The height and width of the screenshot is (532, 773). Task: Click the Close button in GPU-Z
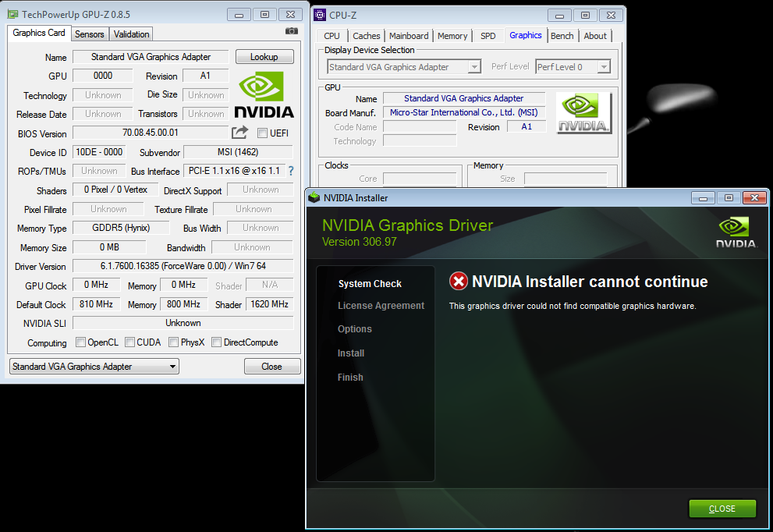pyautogui.click(x=271, y=367)
